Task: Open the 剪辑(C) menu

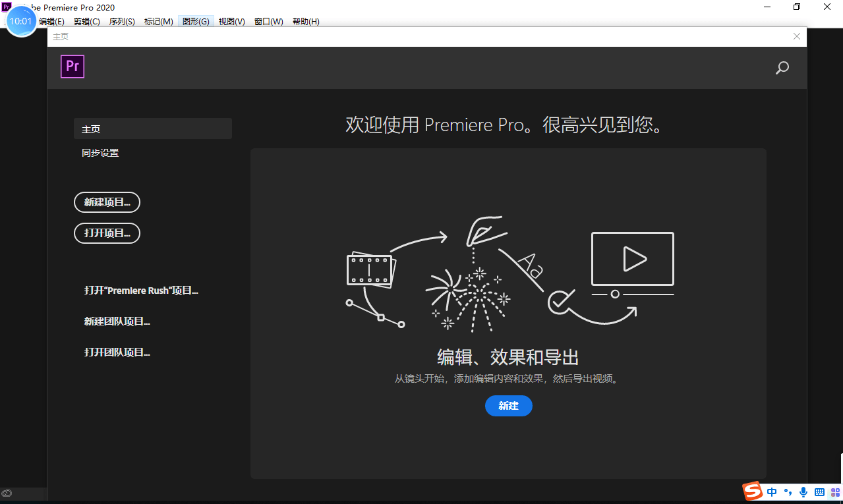Action: (87, 21)
